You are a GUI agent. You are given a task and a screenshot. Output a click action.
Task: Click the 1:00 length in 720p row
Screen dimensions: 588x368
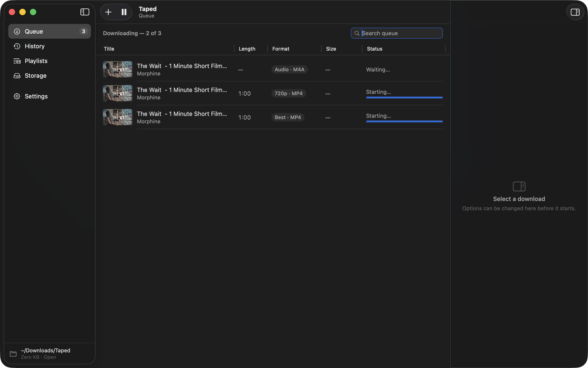(244, 93)
